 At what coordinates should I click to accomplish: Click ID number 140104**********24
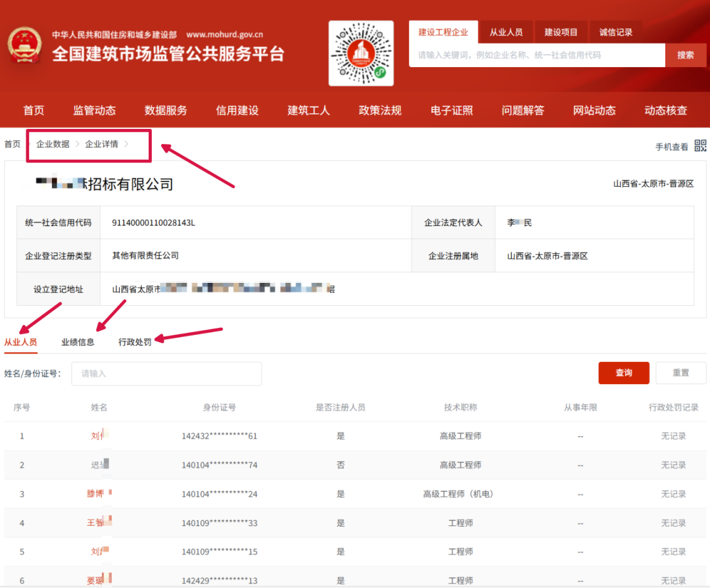pyautogui.click(x=219, y=494)
